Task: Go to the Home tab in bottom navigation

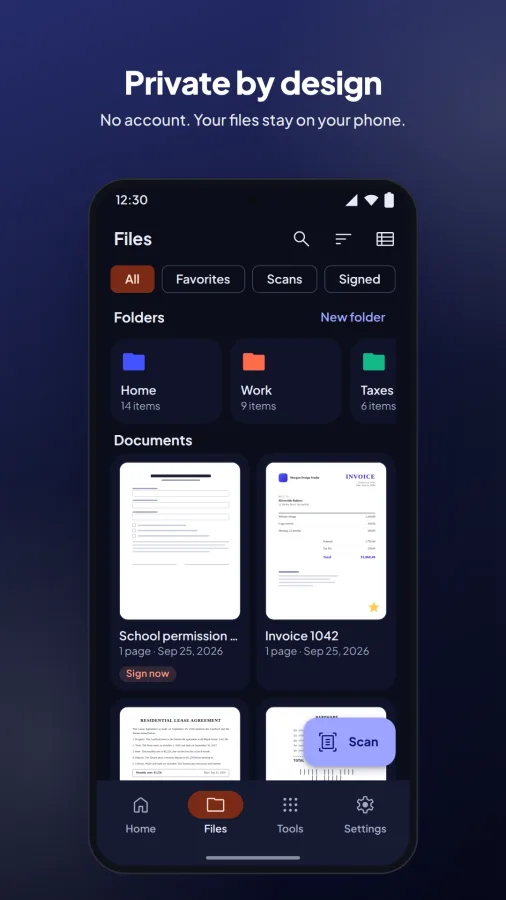Action: (x=141, y=814)
